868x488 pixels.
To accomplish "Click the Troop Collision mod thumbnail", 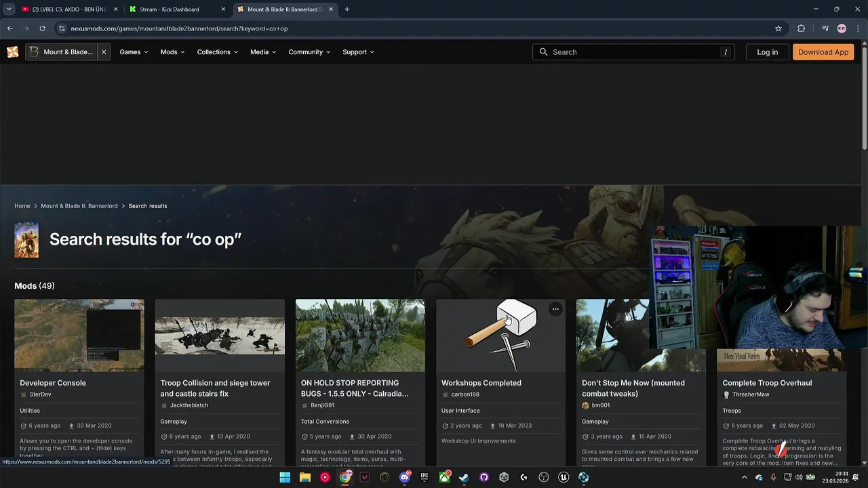I will tap(220, 335).
